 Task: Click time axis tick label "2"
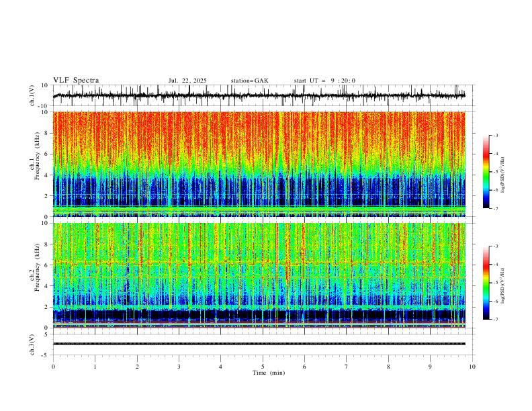pyautogui.click(x=137, y=367)
